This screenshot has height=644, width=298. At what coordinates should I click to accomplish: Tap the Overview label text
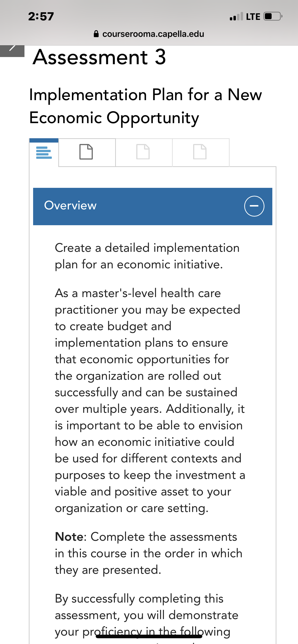[70, 206]
